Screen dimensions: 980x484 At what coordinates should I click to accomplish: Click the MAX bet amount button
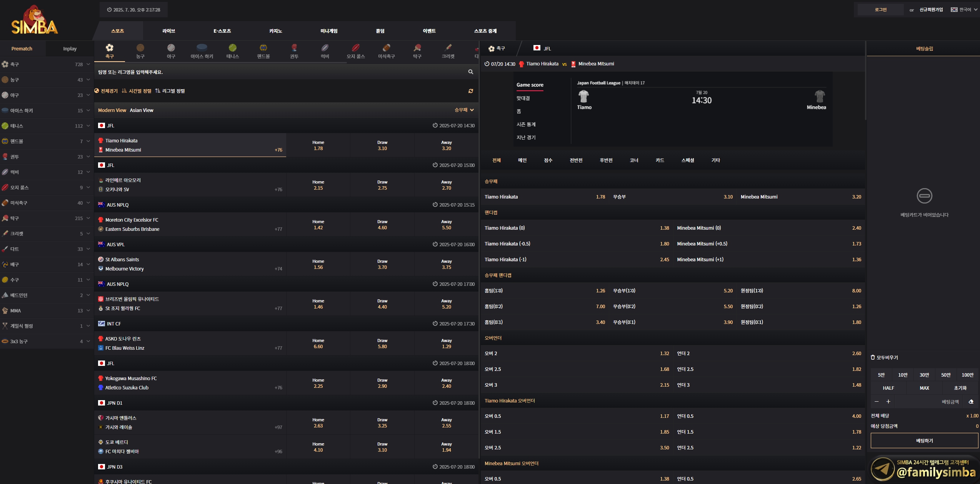click(924, 388)
